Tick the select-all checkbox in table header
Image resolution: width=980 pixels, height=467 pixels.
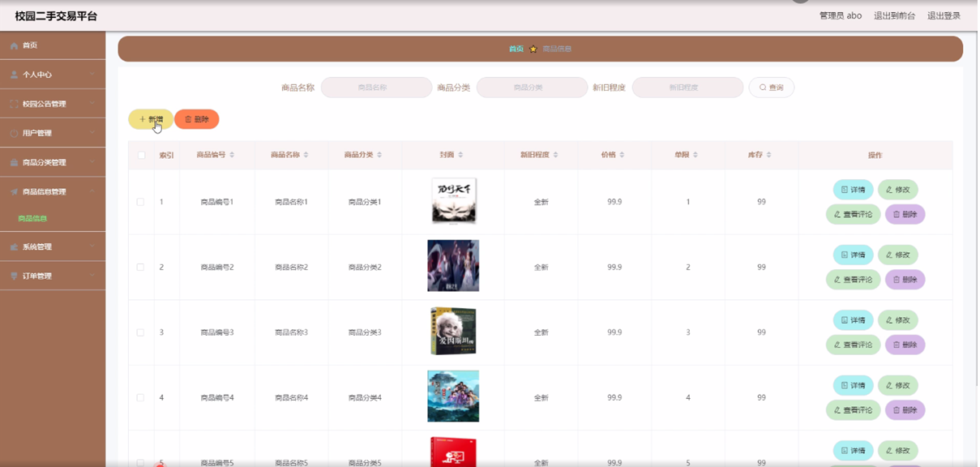pos(141,156)
